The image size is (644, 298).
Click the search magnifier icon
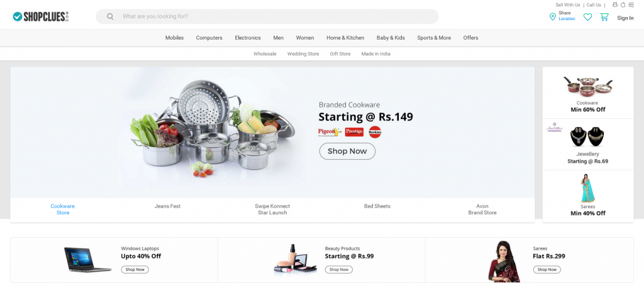(x=110, y=16)
